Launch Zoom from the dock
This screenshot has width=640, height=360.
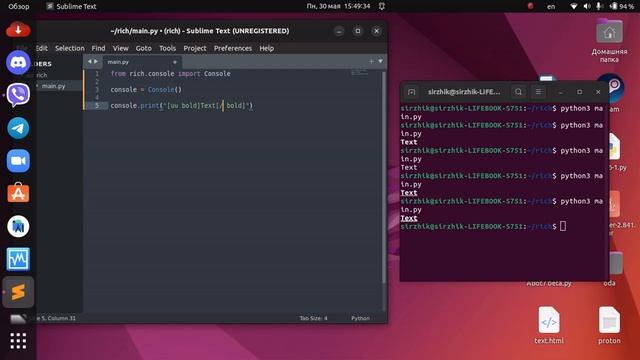[x=18, y=161]
